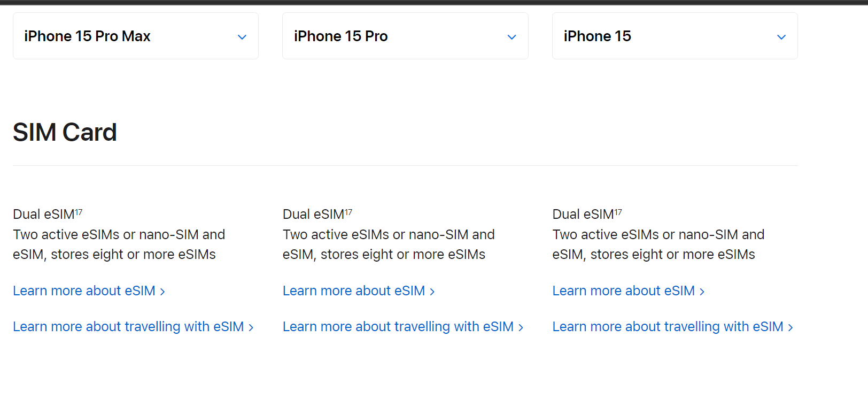Click arrow icon after iPhone 15 Learn more eSIM
The image size is (868, 405).
coord(702,292)
